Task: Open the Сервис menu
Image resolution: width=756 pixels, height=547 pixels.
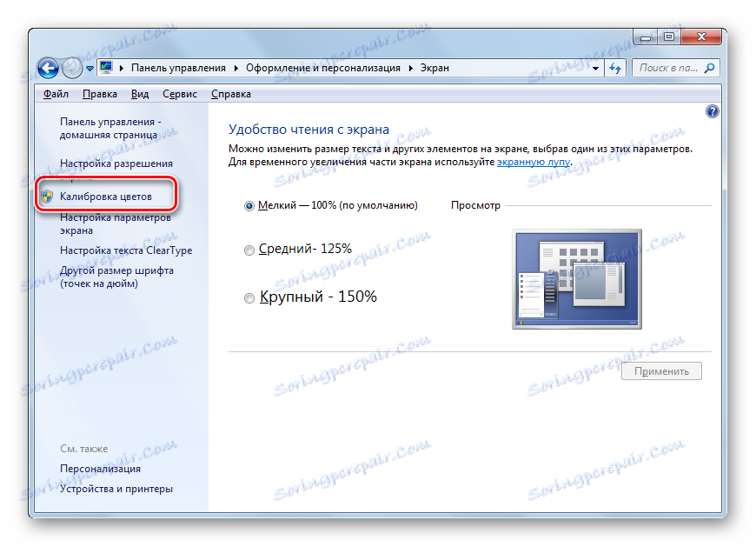Action: click(180, 94)
